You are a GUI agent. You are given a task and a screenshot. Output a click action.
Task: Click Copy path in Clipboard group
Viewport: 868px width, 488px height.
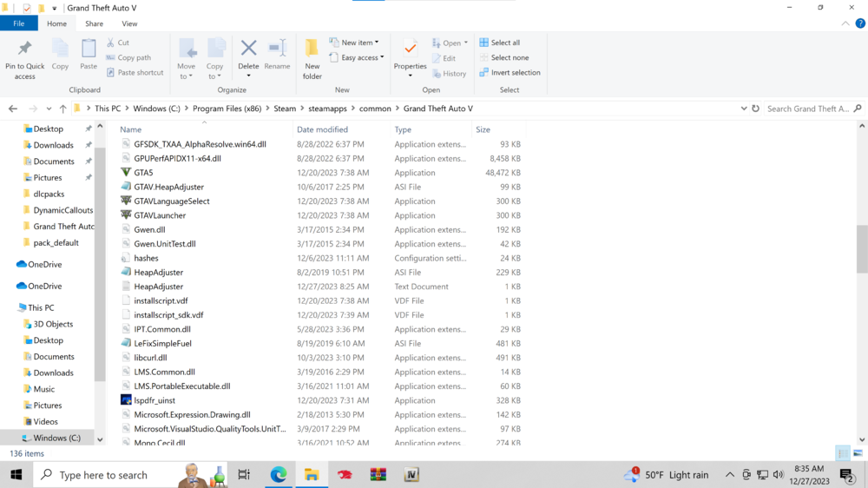(128, 57)
